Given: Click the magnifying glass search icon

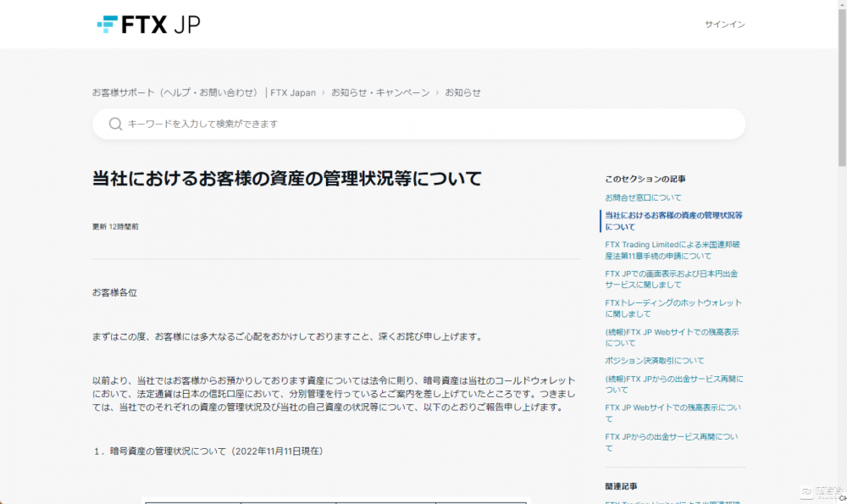Looking at the screenshot, I should click(114, 124).
